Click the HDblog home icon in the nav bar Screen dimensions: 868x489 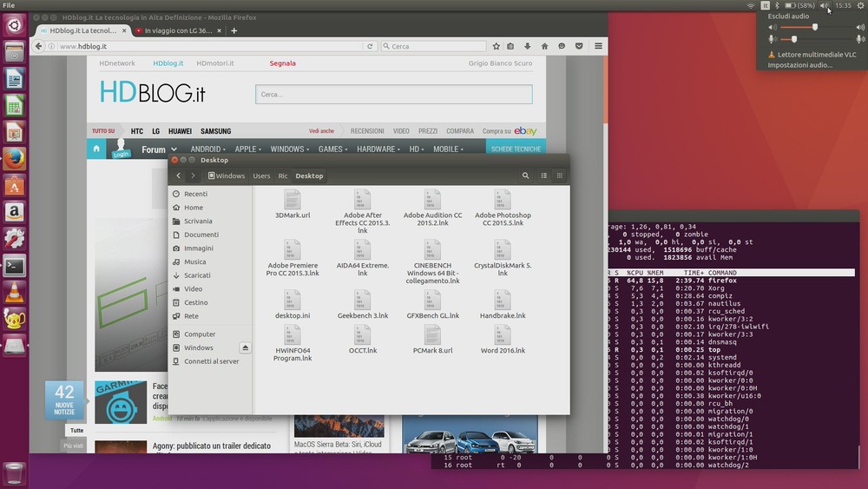click(96, 149)
